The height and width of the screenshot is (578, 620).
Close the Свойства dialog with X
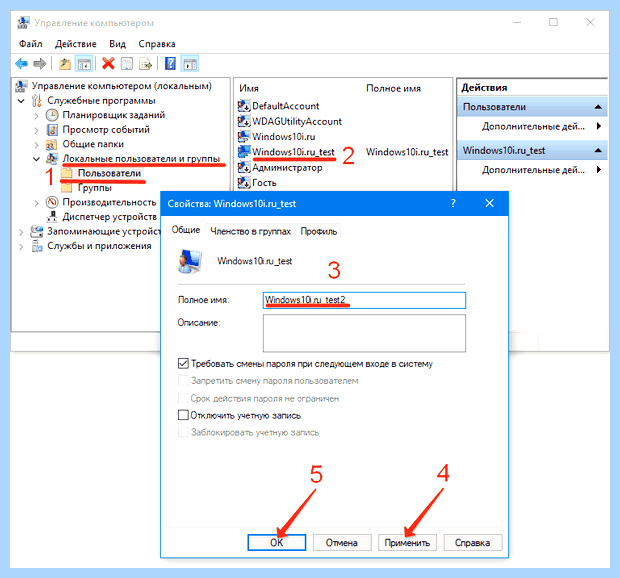[490, 203]
